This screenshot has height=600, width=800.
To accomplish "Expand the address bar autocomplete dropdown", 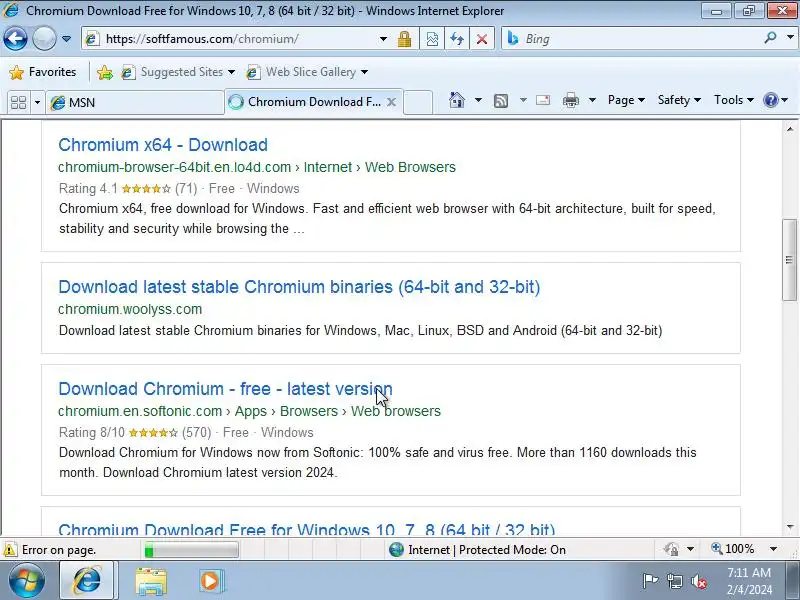I will click(383, 39).
